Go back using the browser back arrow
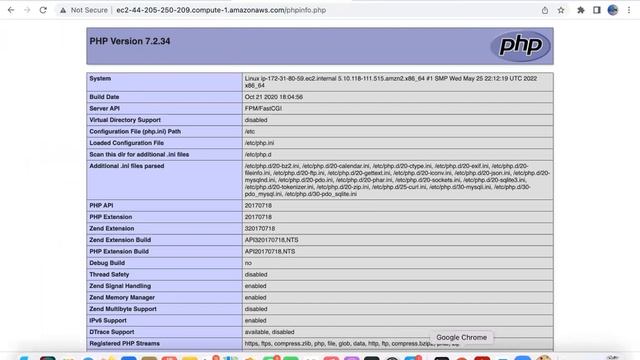The image size is (640, 360). [11, 10]
